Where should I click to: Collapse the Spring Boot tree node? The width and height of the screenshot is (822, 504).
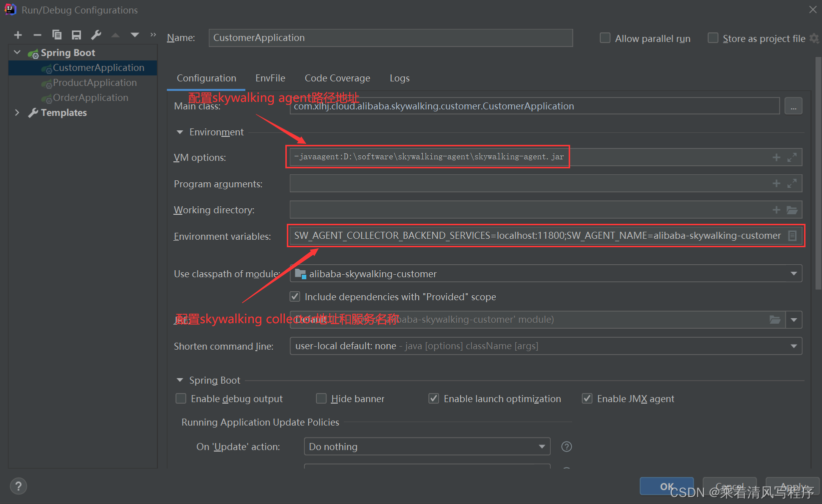point(17,52)
